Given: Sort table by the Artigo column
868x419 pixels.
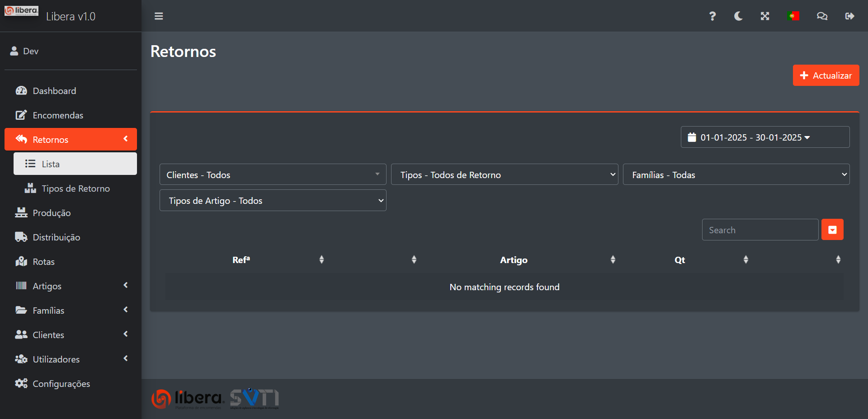Looking at the screenshot, I should [x=514, y=260].
